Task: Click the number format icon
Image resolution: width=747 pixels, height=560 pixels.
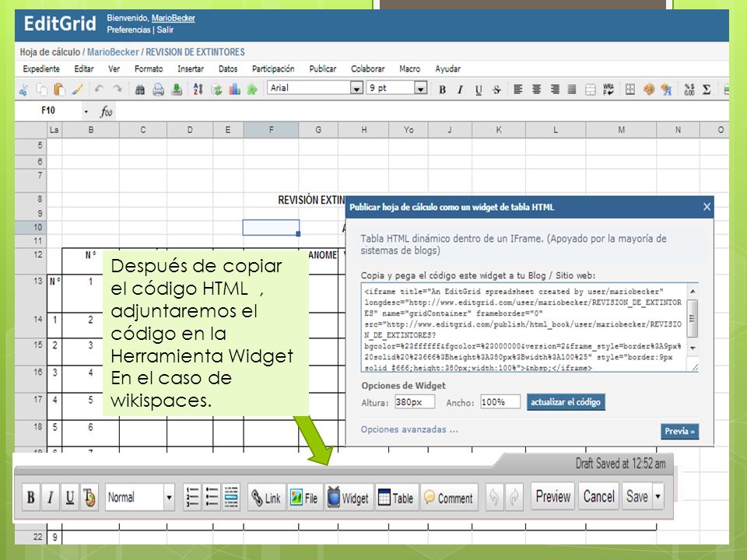Action: coord(689,89)
